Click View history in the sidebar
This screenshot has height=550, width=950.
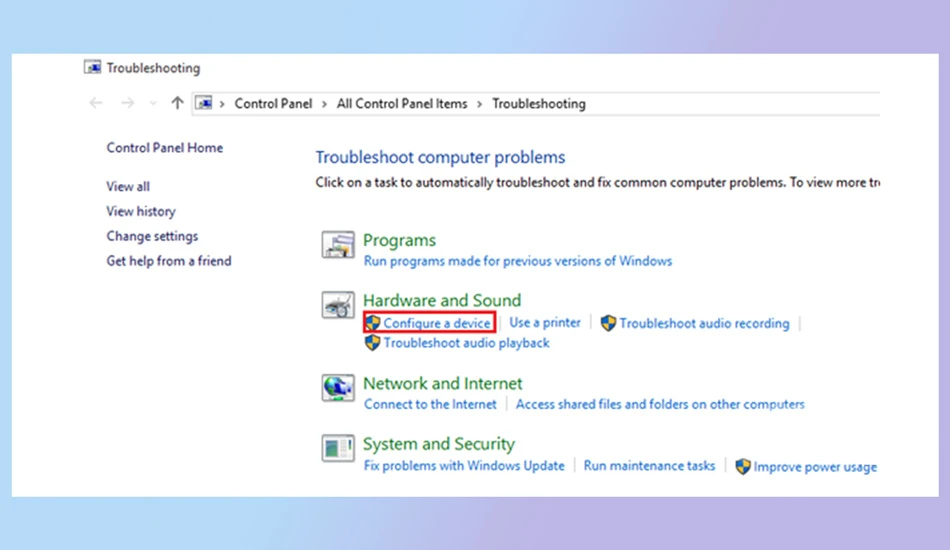point(141,211)
